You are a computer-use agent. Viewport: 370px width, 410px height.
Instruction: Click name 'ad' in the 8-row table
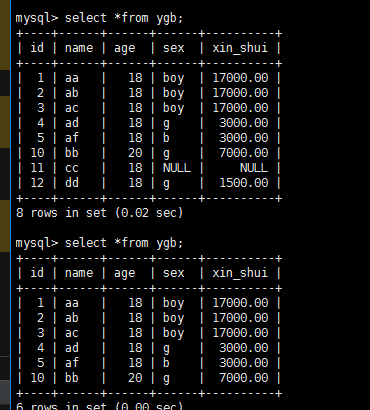[72, 123]
